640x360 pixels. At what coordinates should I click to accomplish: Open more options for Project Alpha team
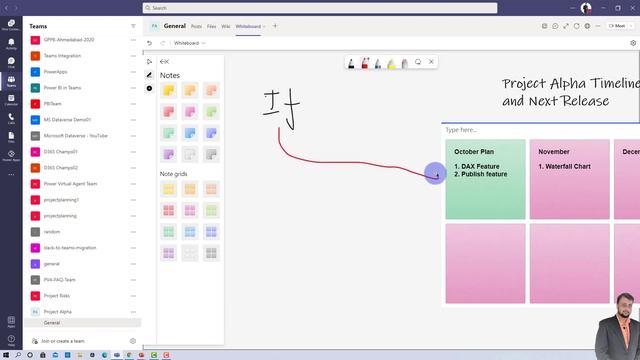click(x=133, y=312)
